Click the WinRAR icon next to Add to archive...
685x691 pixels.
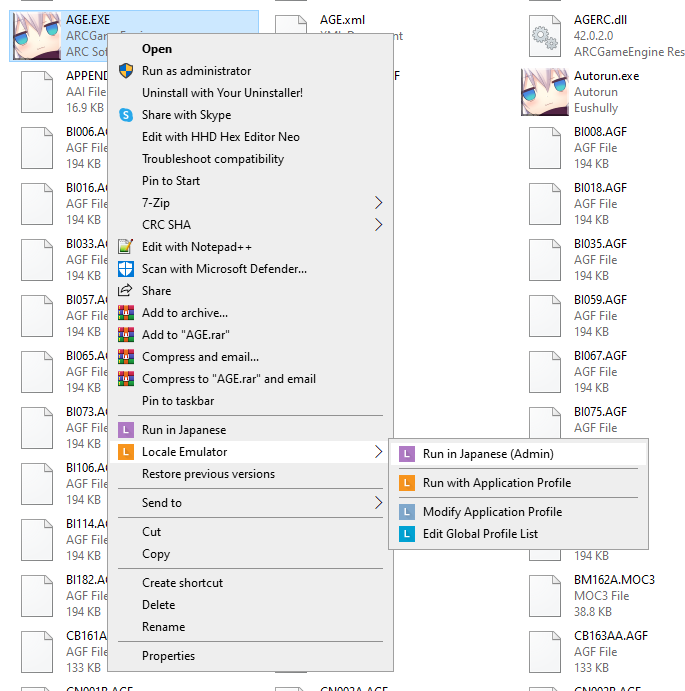(126, 313)
